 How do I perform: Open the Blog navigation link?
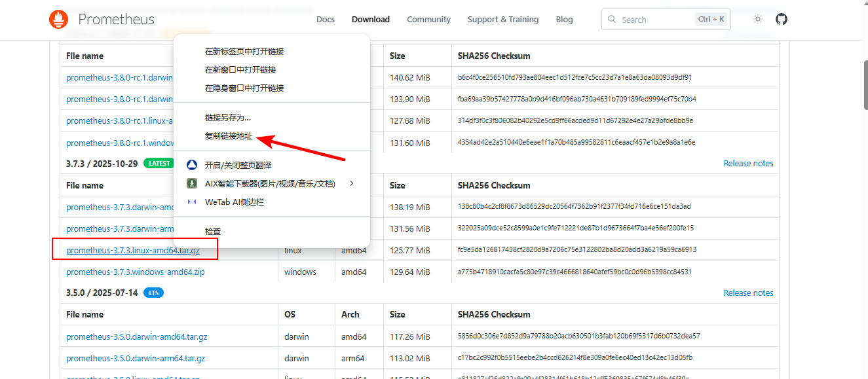click(x=565, y=20)
